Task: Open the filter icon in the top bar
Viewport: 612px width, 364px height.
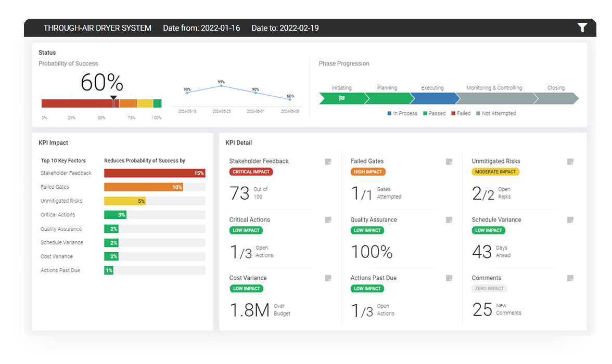Action: tap(582, 28)
